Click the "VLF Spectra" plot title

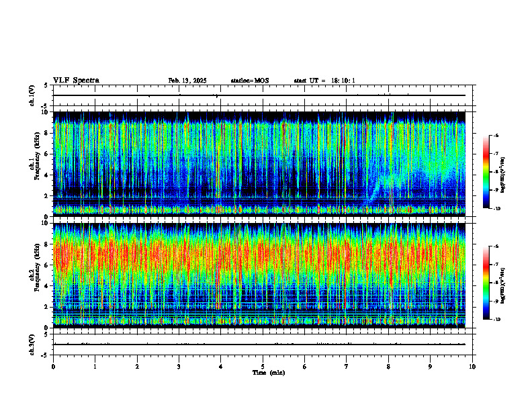76,81
